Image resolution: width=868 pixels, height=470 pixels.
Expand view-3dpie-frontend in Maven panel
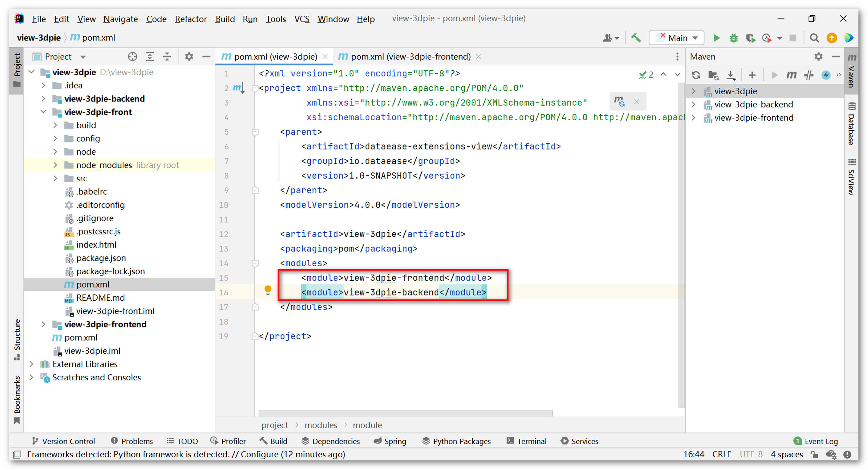694,118
